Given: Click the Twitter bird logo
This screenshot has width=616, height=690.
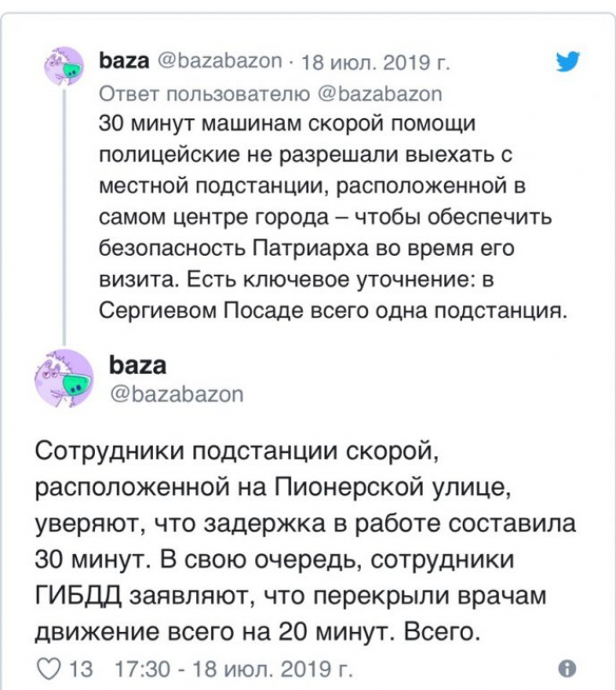Looking at the screenshot, I should (x=567, y=62).
